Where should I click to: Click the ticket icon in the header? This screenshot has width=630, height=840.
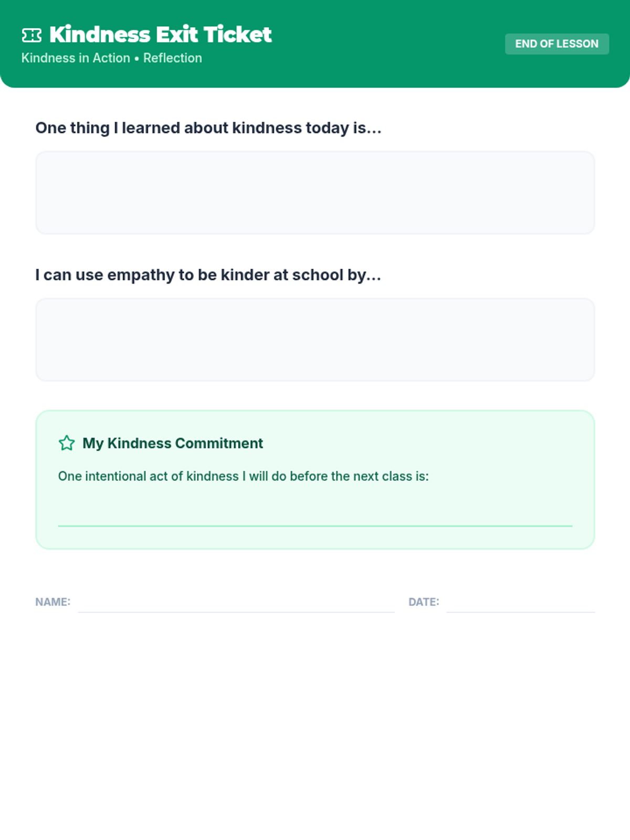(31, 35)
